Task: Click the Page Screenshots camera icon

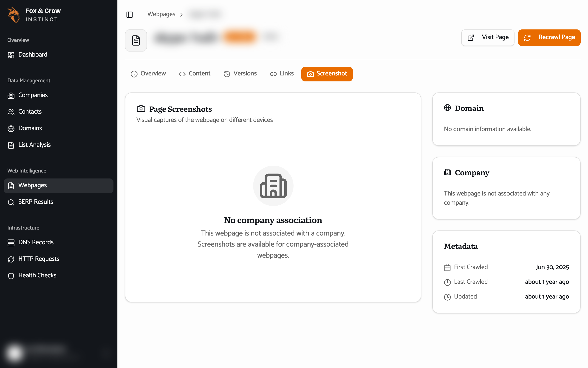Action: (141, 109)
